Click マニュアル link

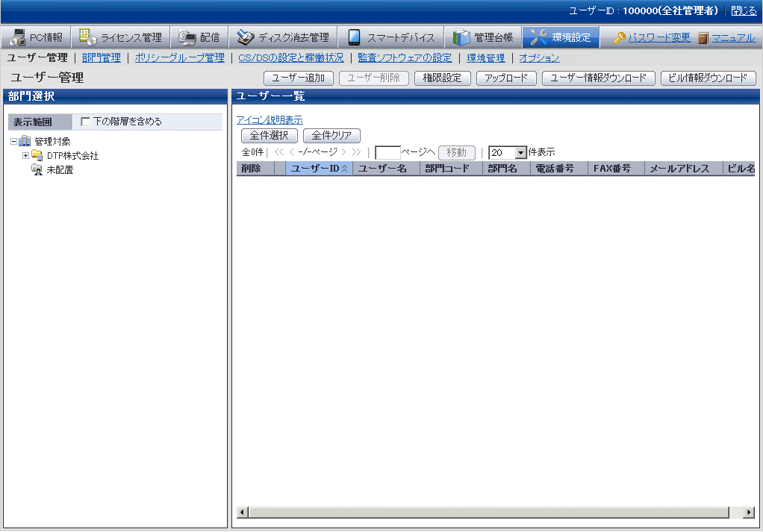point(734,37)
